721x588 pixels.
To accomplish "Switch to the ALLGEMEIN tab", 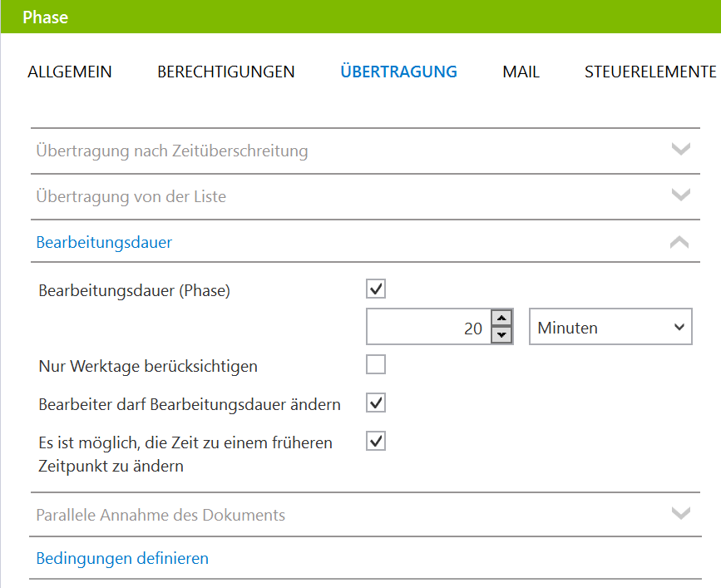I will 70,72.
